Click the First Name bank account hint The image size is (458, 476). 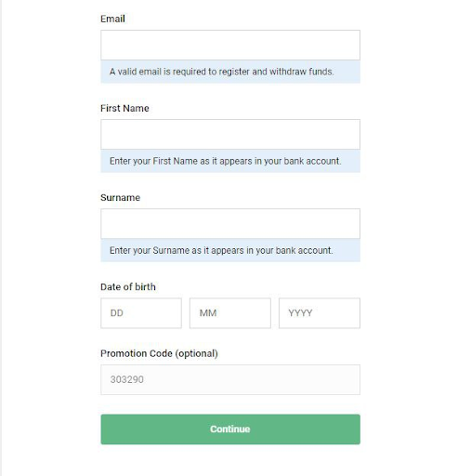coord(230,161)
